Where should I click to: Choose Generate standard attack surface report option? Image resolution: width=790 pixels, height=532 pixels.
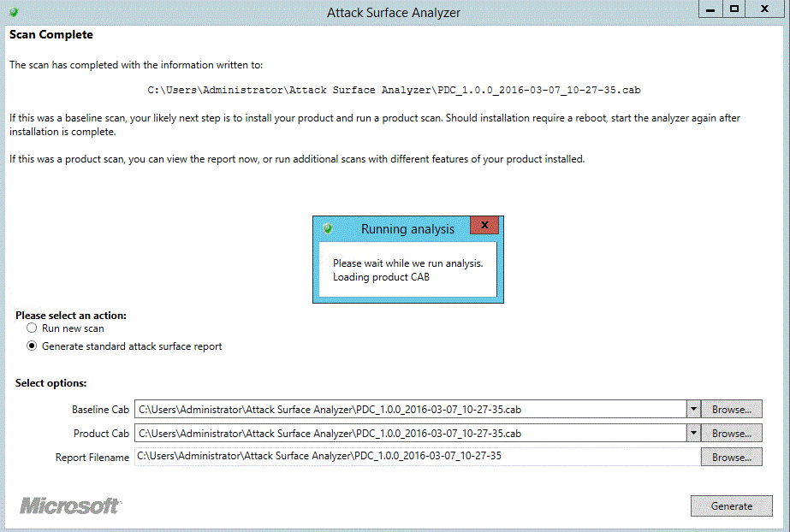32,346
